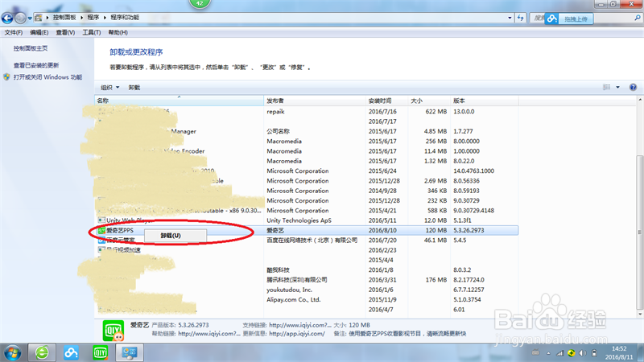
Task: Select the repaik publisher row
Action: (307, 112)
